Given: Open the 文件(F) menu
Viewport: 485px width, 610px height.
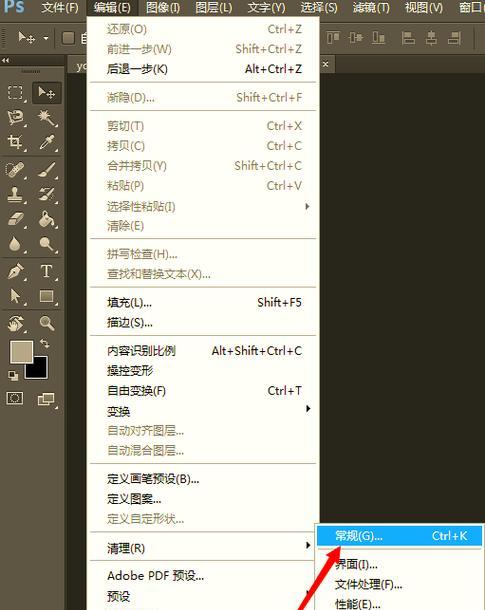Looking at the screenshot, I should coord(60,7).
